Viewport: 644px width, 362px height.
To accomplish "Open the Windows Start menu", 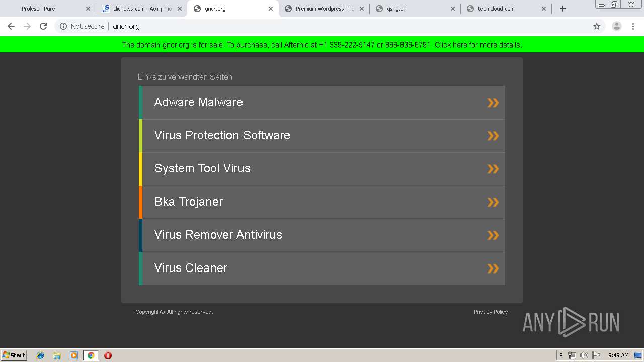I will (14, 355).
